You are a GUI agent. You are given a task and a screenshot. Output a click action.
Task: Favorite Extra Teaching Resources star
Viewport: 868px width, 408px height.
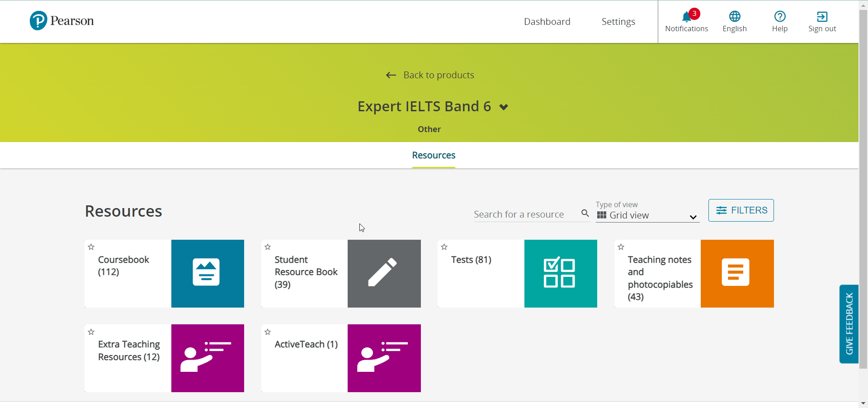coord(91,332)
